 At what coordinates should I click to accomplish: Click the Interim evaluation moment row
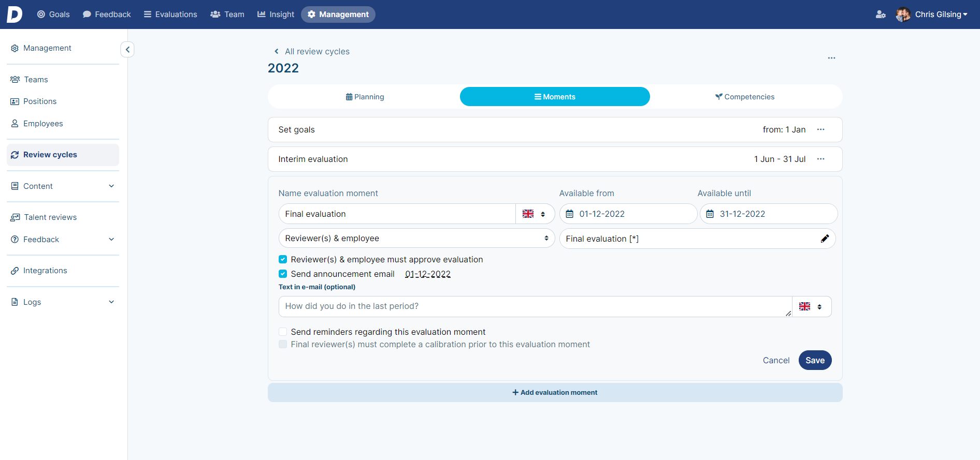point(555,159)
